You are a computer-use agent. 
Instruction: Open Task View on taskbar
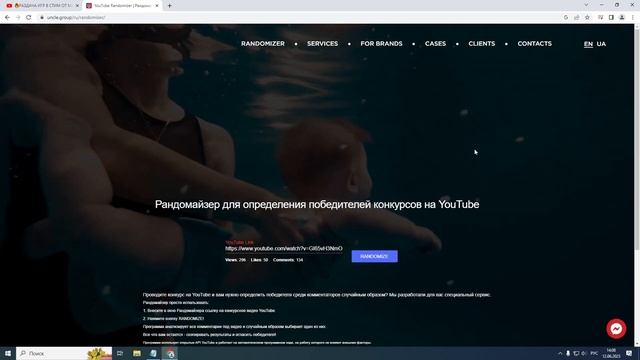coord(120,353)
